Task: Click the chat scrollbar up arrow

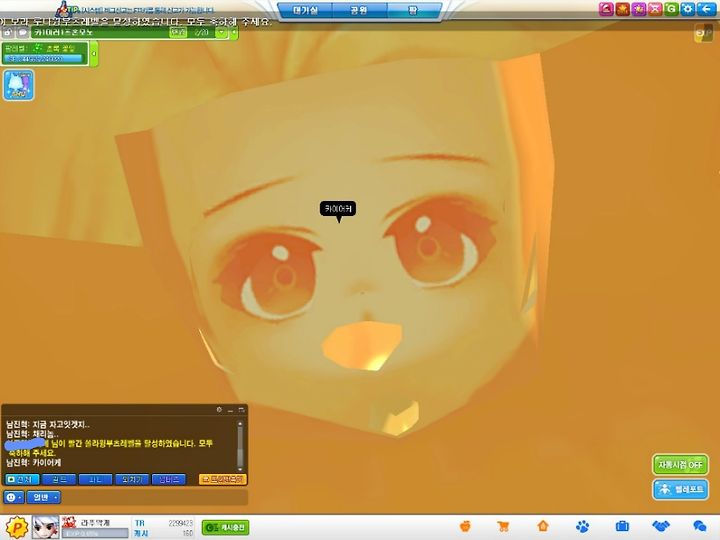Action: [x=240, y=424]
